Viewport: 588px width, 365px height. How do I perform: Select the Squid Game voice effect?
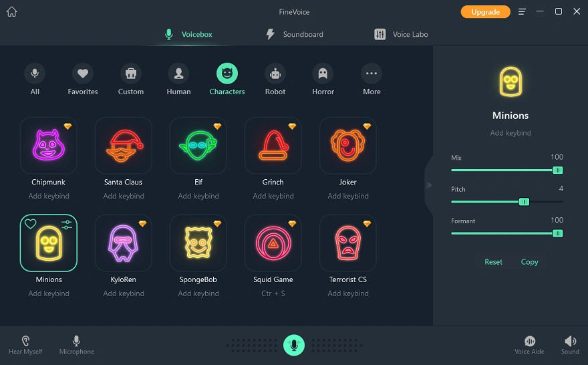click(273, 243)
